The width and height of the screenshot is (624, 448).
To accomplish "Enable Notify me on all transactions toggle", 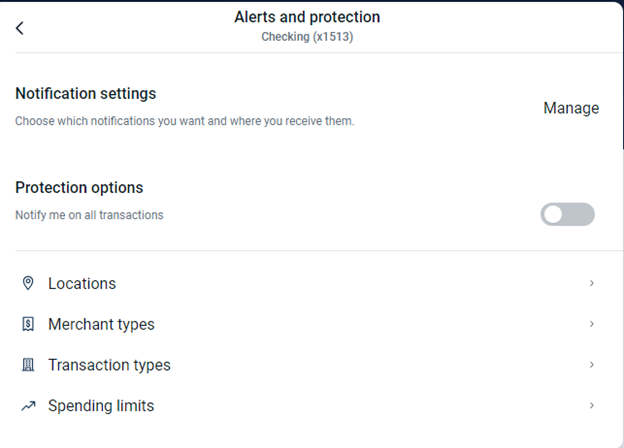I will pyautogui.click(x=567, y=214).
